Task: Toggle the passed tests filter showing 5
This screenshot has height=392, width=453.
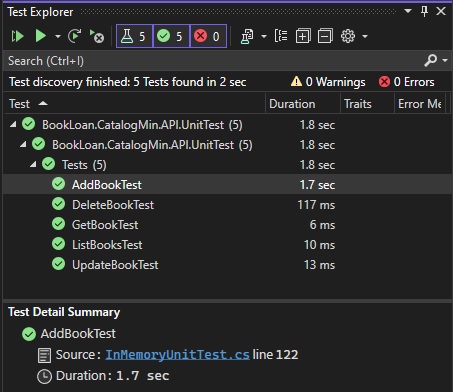Action: pyautogui.click(x=171, y=36)
